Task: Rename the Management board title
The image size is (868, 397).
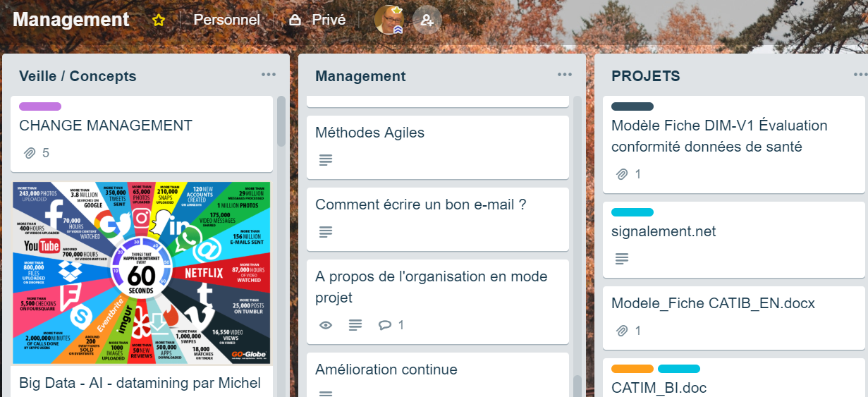Action: (71, 20)
